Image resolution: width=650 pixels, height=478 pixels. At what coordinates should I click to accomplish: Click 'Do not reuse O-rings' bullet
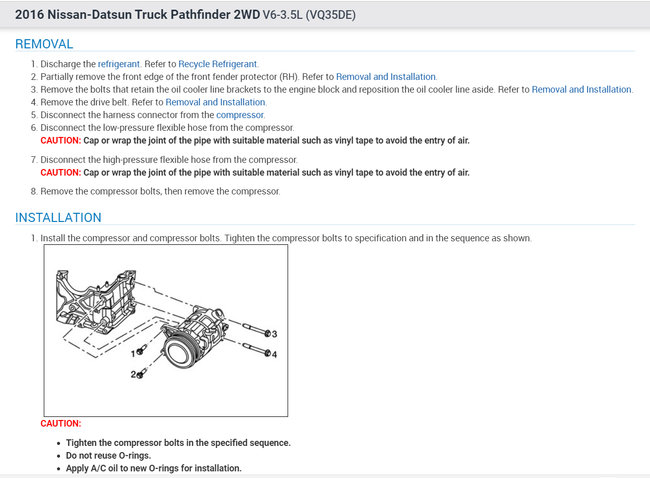point(108,456)
